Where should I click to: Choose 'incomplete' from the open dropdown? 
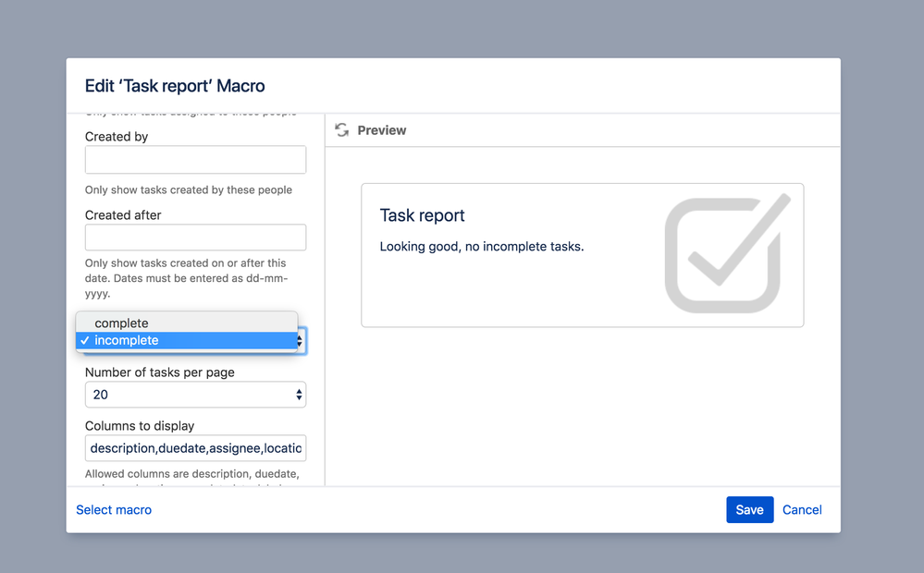click(x=187, y=340)
